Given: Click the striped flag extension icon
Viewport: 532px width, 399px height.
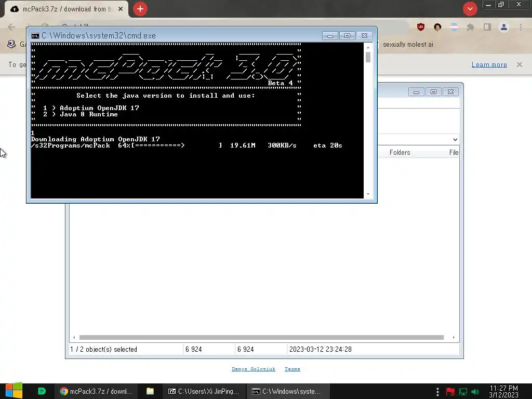Looking at the screenshot, I should tap(454, 27).
